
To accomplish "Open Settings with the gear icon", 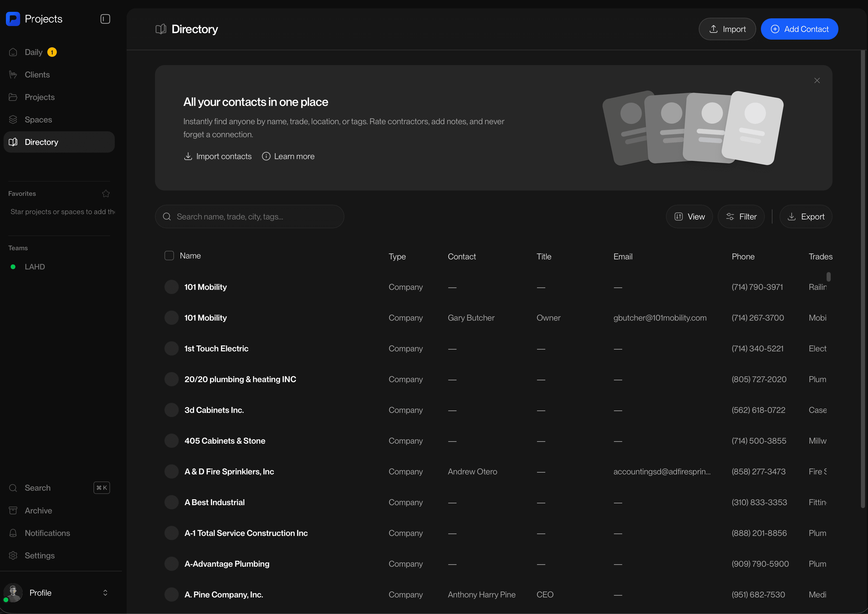I will [13, 555].
